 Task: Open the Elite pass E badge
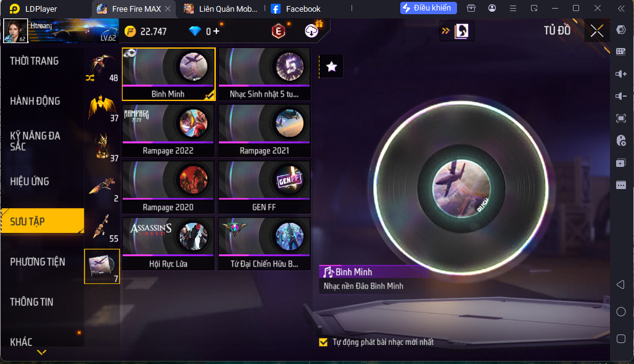278,31
